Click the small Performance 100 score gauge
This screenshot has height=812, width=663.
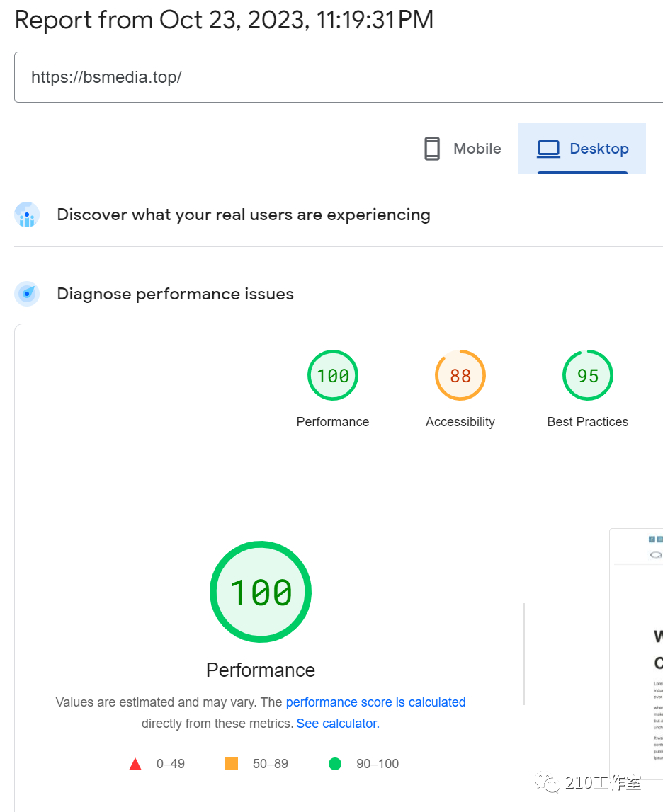(x=333, y=375)
